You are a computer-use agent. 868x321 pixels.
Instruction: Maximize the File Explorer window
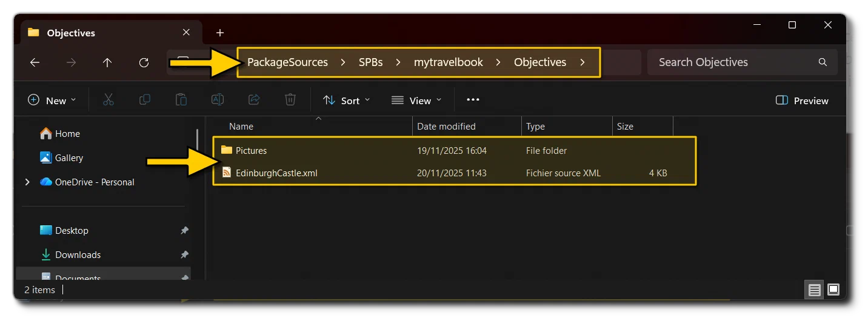792,25
